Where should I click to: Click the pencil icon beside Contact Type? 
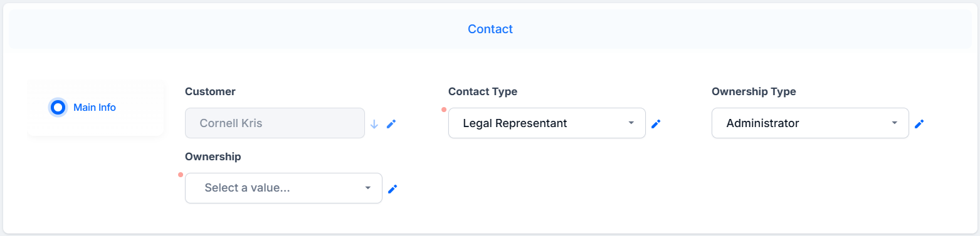click(x=656, y=124)
